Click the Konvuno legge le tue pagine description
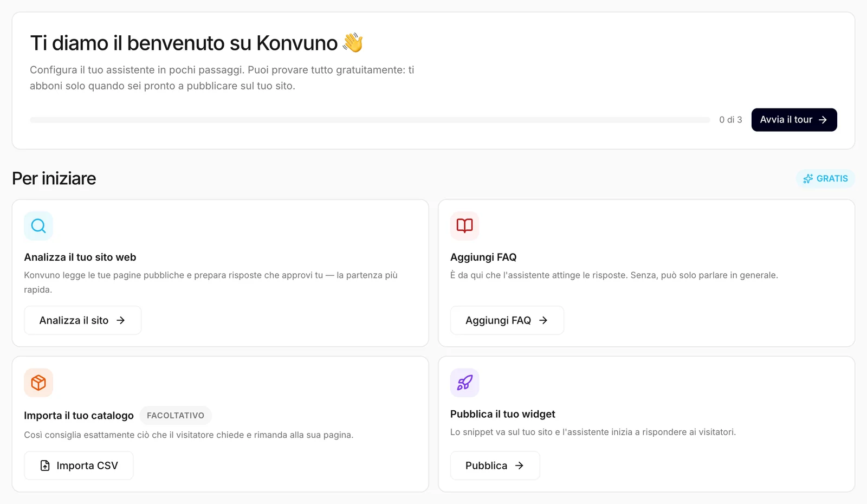 [211, 282]
